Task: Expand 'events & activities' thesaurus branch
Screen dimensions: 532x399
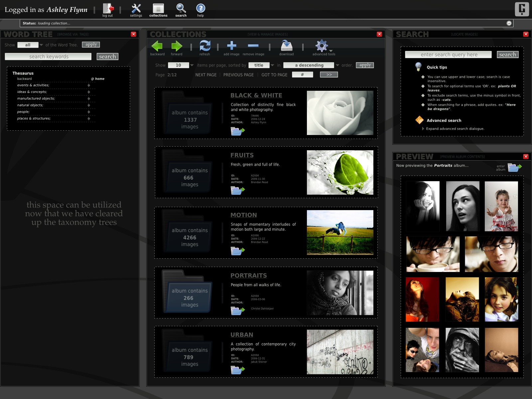Action: click(x=89, y=85)
